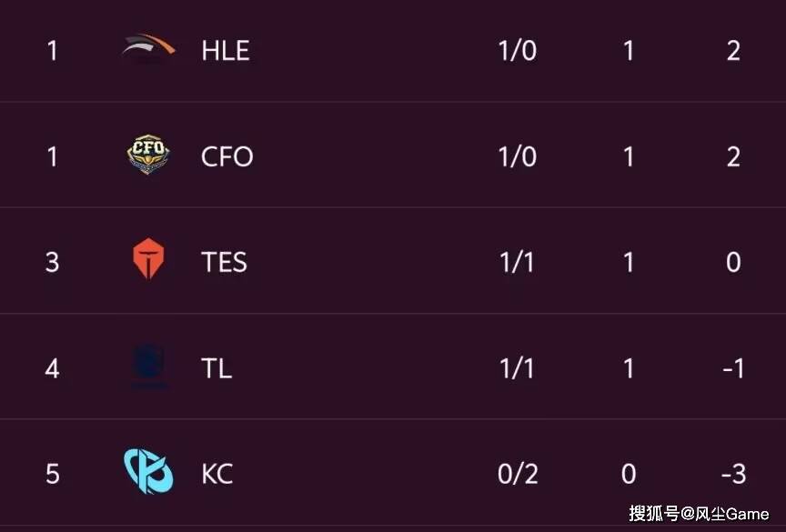Click rank number 5 in KC row
The width and height of the screenshot is (786, 532).
(52, 474)
